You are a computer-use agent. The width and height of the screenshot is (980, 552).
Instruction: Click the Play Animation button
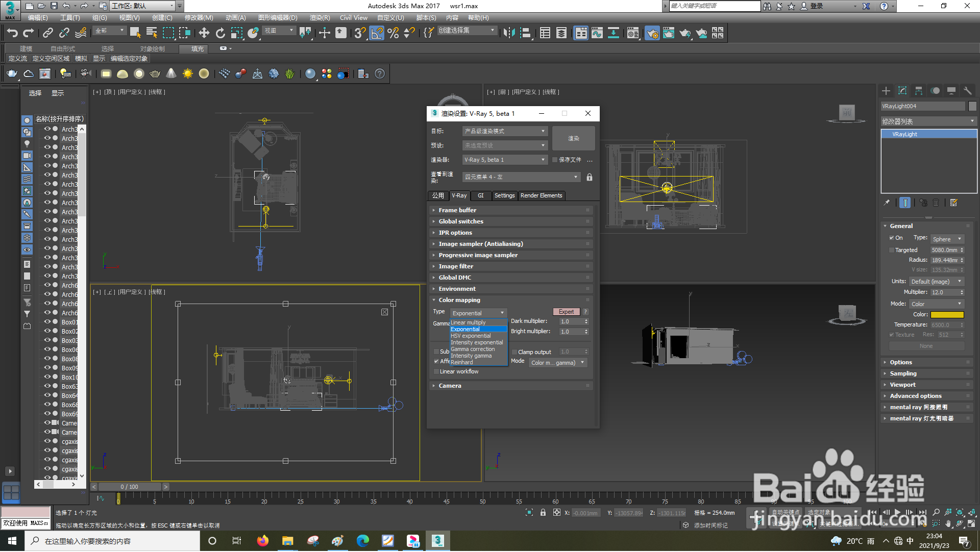click(x=897, y=512)
